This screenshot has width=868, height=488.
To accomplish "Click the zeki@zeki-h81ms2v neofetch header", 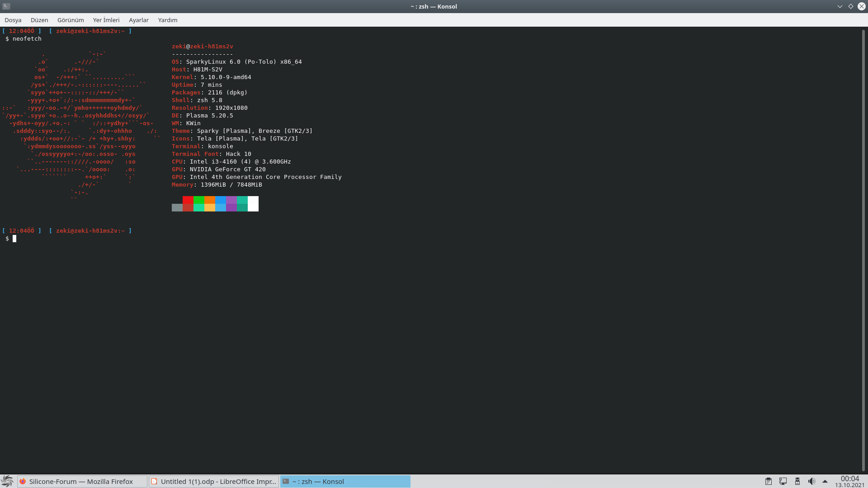I will tap(203, 47).
